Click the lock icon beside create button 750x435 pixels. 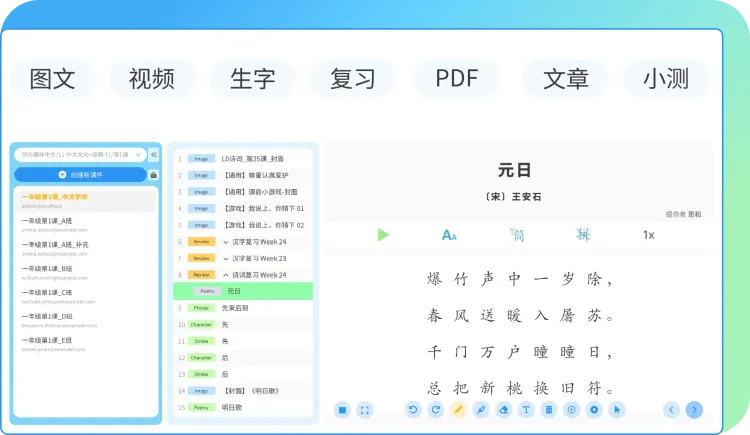(x=154, y=175)
